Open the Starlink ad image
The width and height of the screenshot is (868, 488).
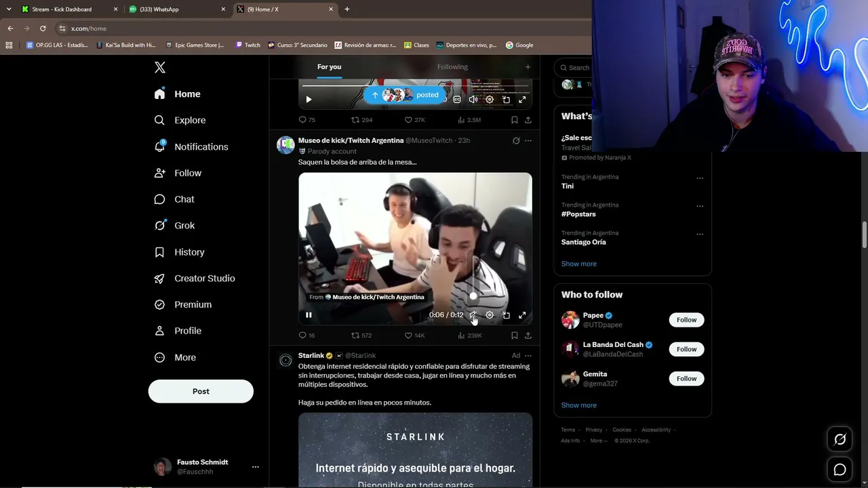[x=415, y=450]
